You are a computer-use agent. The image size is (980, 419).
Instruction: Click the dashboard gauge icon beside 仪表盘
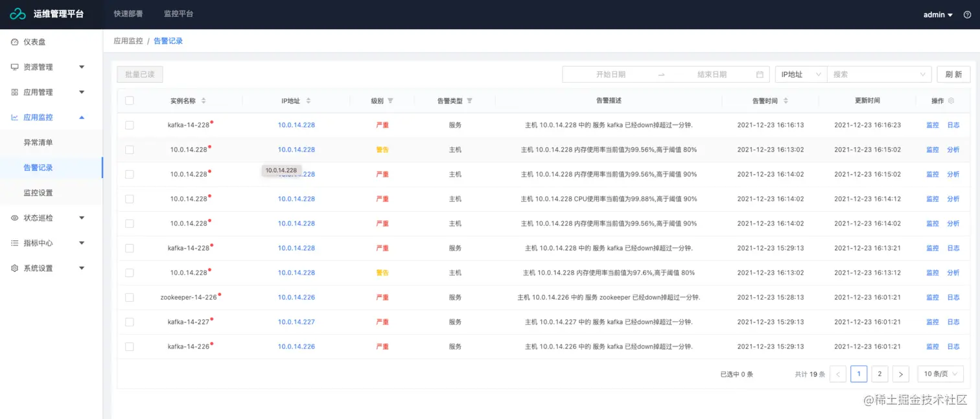point(15,42)
